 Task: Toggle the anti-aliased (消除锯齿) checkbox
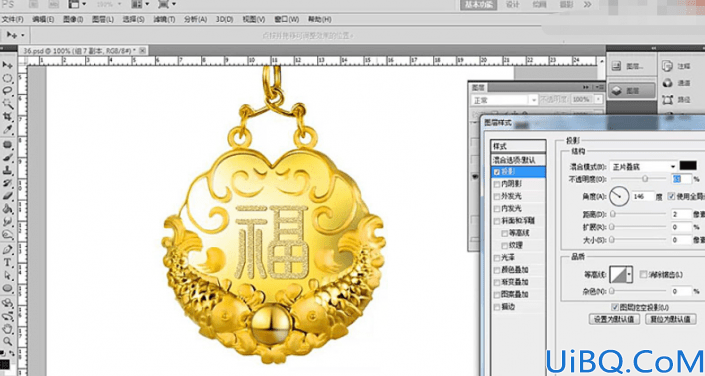pyautogui.click(x=643, y=274)
